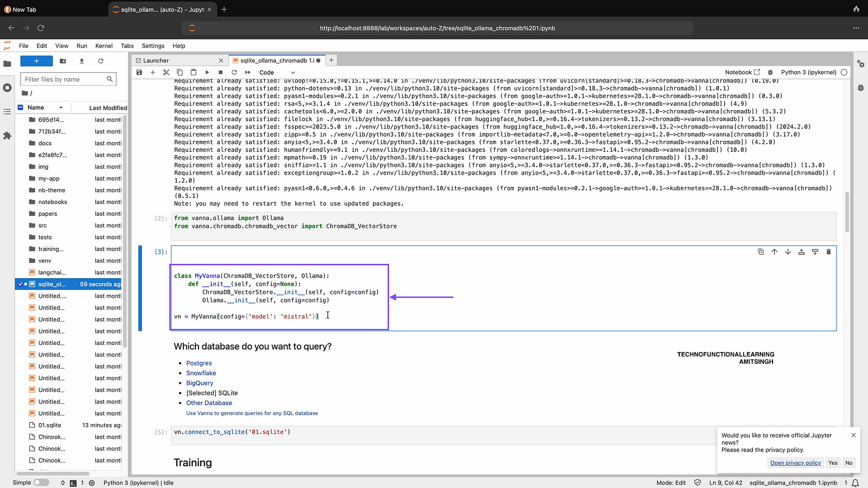This screenshot has height=488, width=868.
Task: Toggle the Simple interface mode switch
Action: [41, 483]
